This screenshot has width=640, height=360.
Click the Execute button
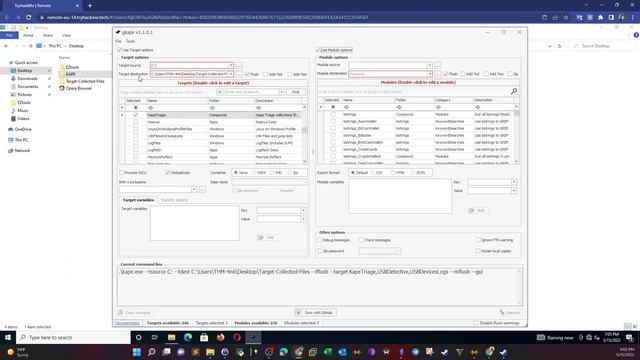[510, 313]
